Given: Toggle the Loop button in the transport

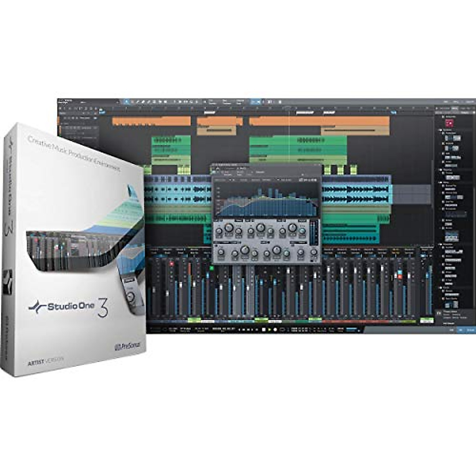Looking at the screenshot, I should click(x=282, y=329).
